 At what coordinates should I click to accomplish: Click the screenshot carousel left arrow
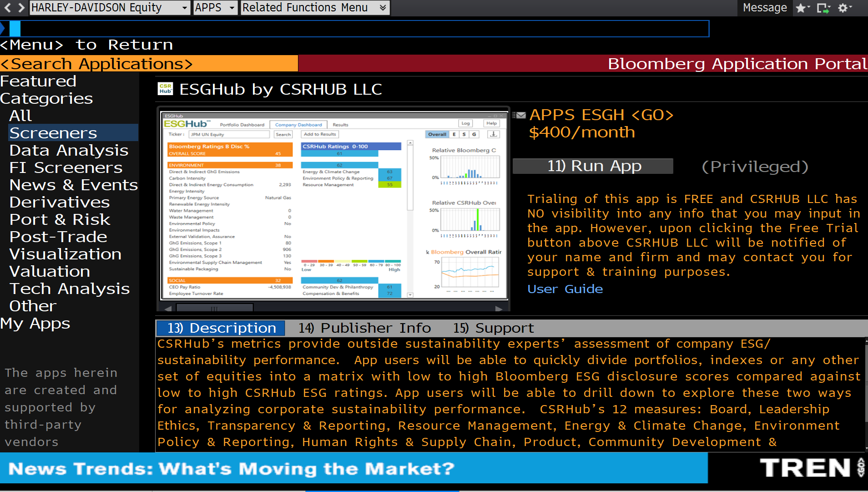[168, 309]
